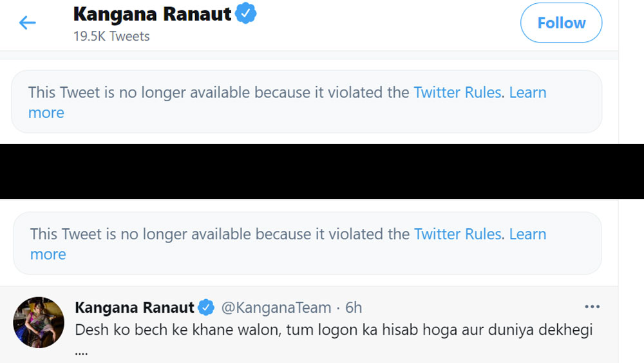Open the tweet via 6h timestamp
Image resolution: width=644 pixels, height=363 pixels.
click(353, 308)
